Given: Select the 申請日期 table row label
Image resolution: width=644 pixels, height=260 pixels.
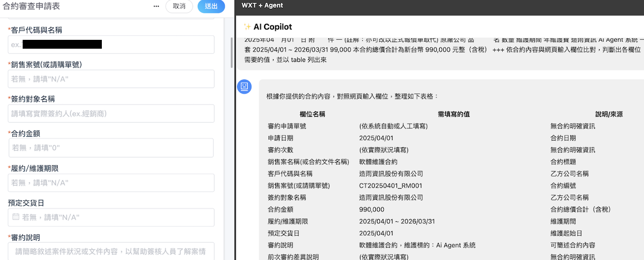Looking at the screenshot, I should tap(280, 138).
